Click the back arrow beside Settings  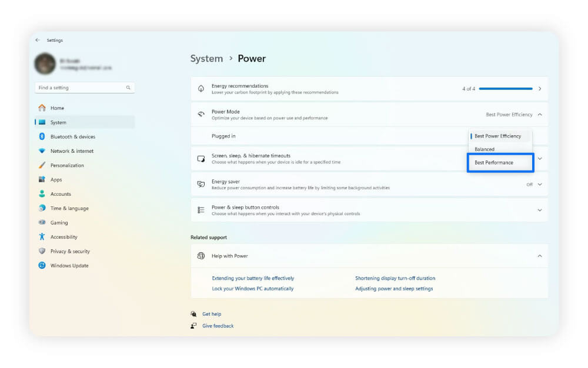tap(38, 40)
